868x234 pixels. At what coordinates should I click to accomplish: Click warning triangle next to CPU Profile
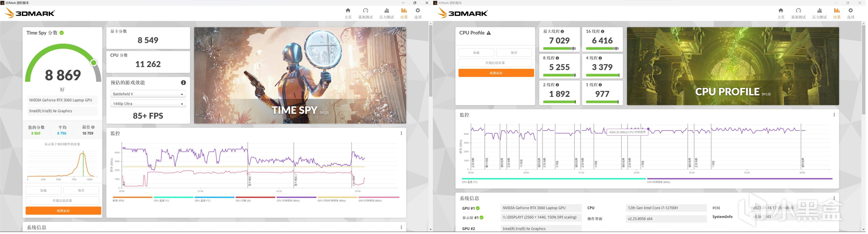tap(489, 33)
